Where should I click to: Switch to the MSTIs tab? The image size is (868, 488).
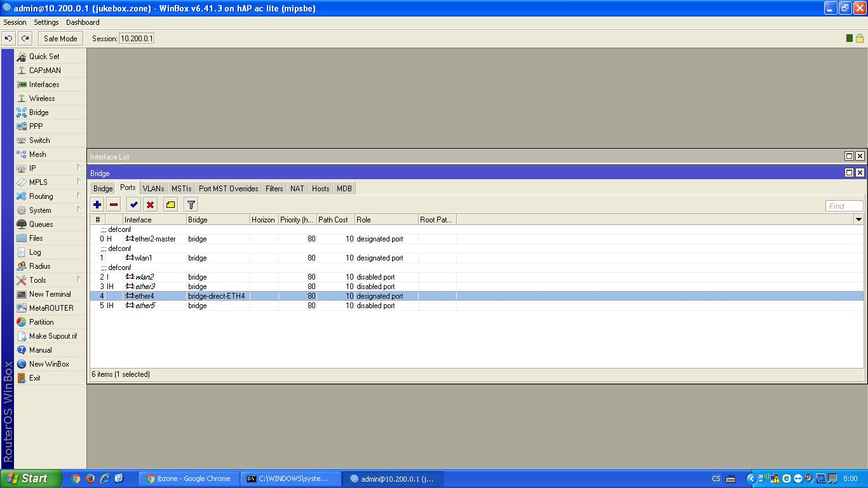[181, 189]
